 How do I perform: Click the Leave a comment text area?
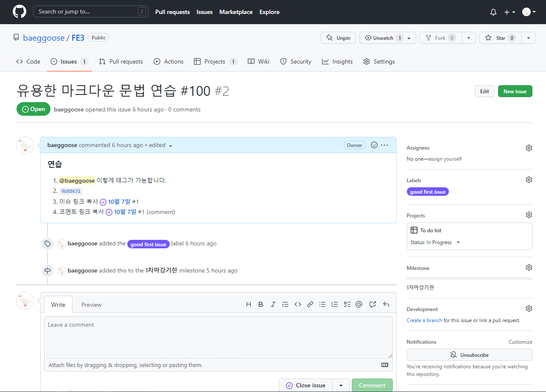tap(218, 337)
